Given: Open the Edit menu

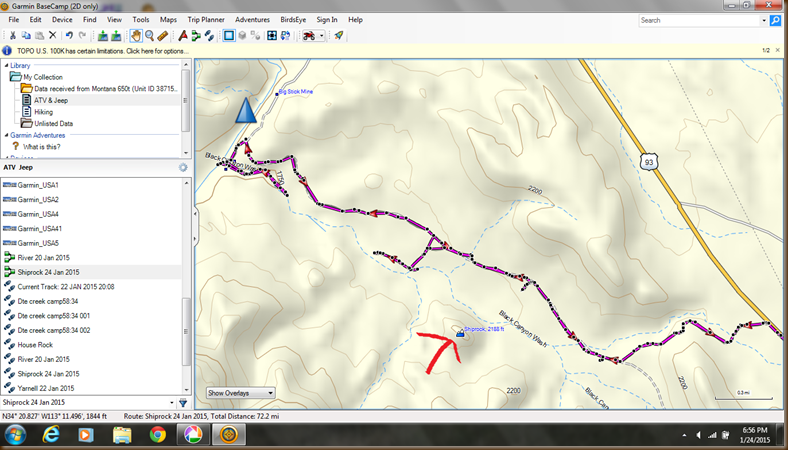Looking at the screenshot, I should pos(35,20).
